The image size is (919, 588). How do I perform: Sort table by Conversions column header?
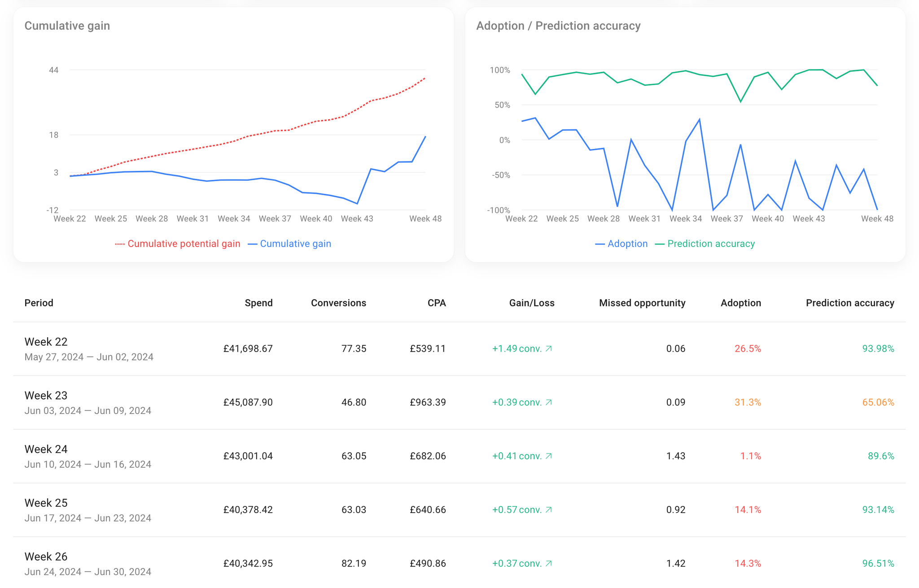(x=338, y=303)
